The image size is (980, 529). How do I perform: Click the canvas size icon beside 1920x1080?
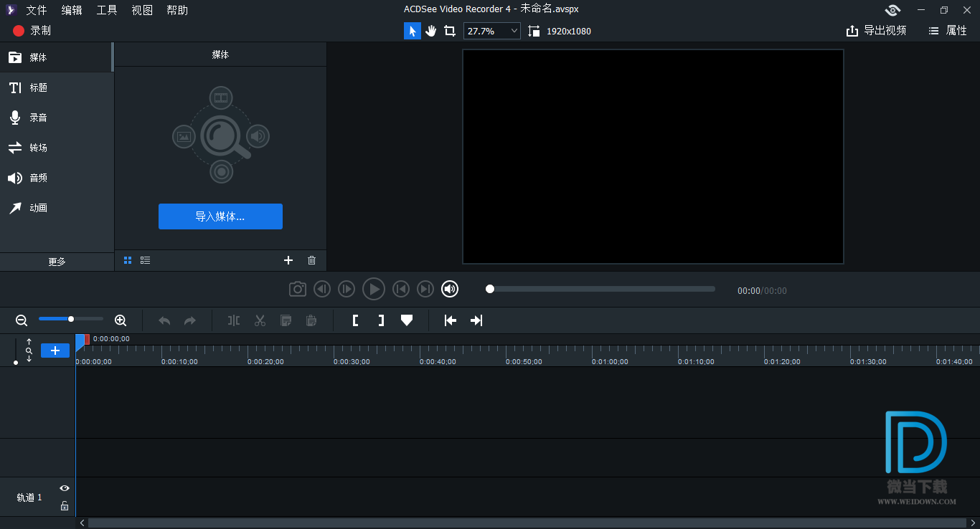(x=534, y=31)
